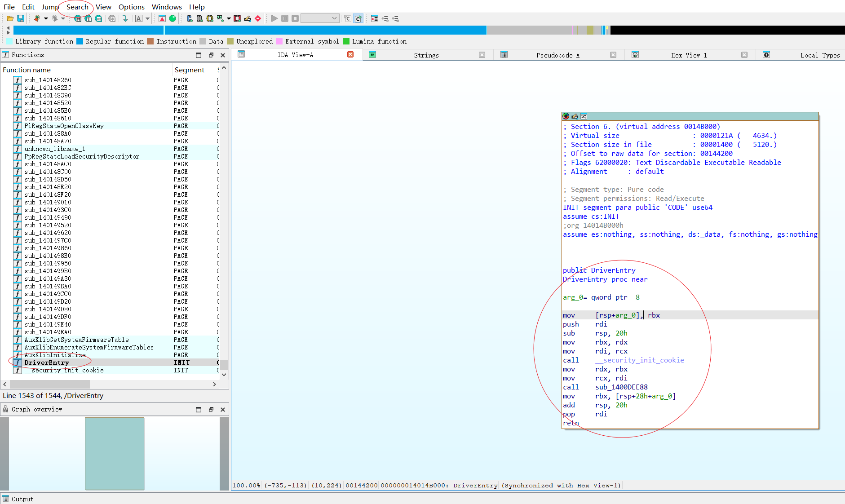The image size is (845, 504).
Task: Open the Options menu
Action: (132, 7)
